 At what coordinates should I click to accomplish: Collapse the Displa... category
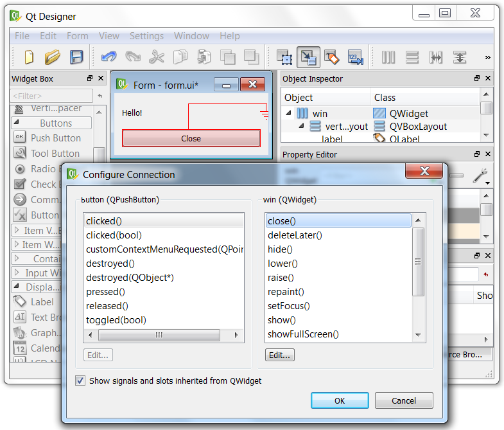(x=17, y=285)
